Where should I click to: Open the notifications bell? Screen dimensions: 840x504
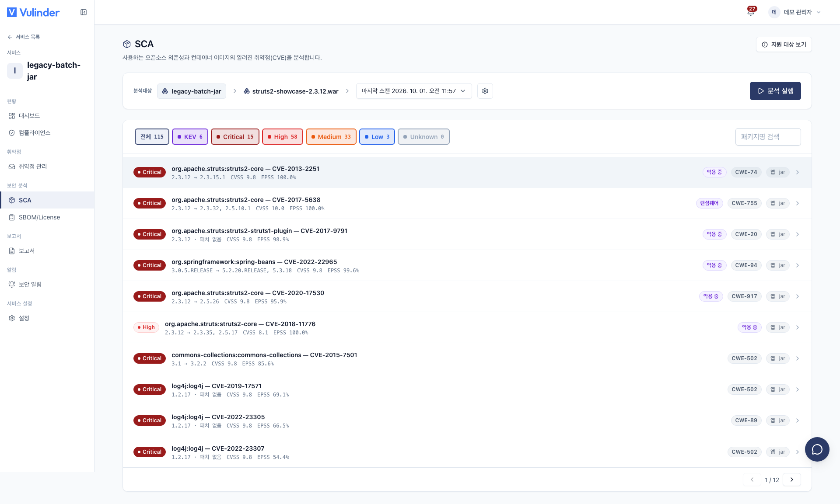(x=751, y=12)
